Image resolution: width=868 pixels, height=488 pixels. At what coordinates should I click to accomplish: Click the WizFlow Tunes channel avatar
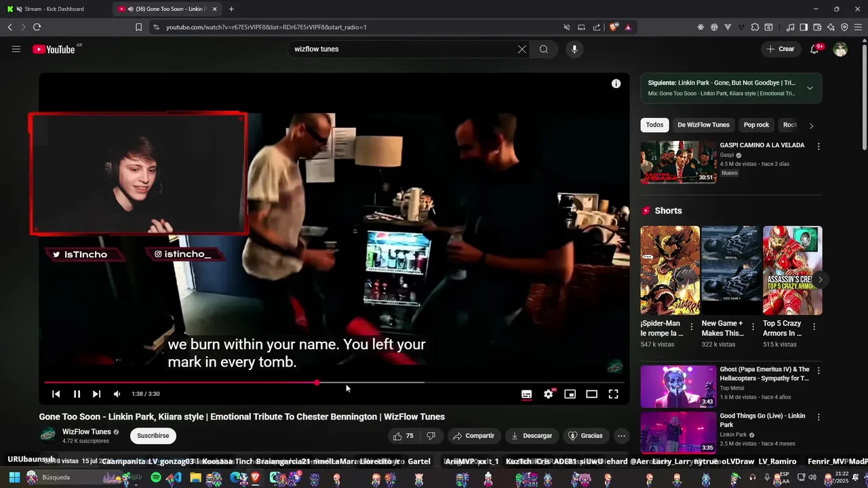pos(47,436)
